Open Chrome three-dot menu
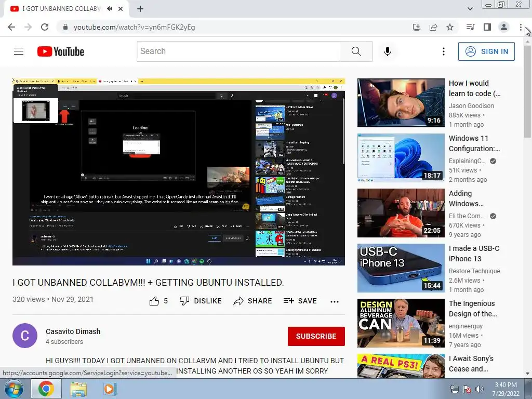Viewport: 532px width, 399px height. [x=521, y=27]
